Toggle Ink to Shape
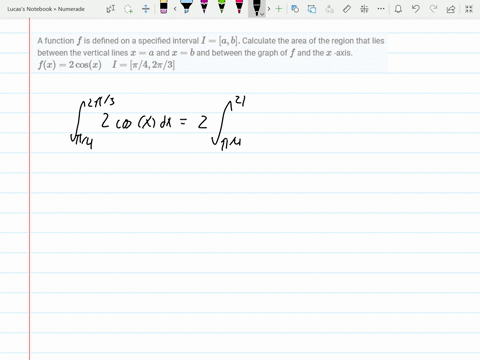The height and width of the screenshot is (360, 480). [x=312, y=9]
